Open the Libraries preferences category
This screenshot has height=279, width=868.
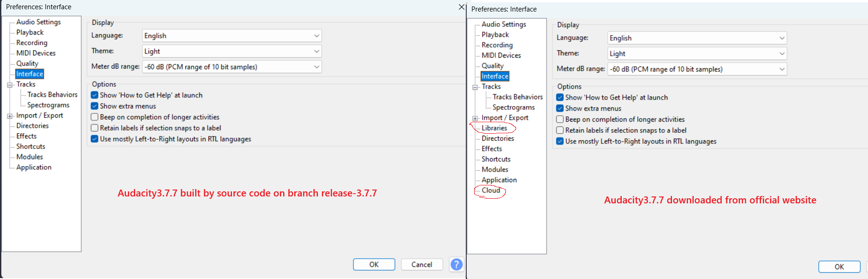click(494, 128)
